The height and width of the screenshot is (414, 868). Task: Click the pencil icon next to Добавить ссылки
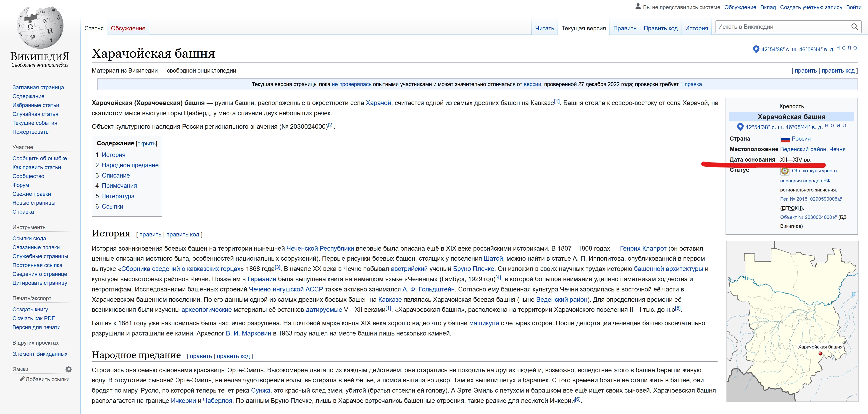[x=22, y=379]
